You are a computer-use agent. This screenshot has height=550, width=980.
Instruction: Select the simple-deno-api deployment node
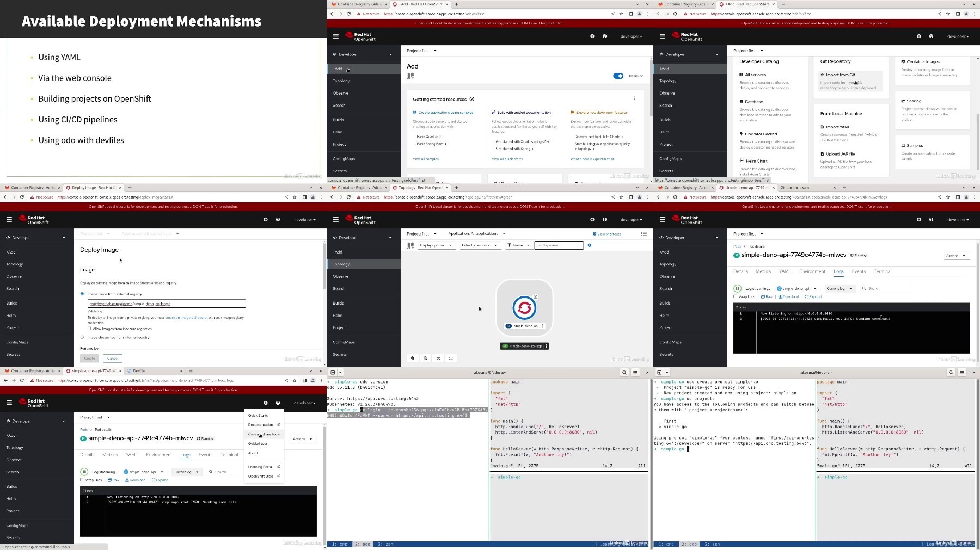click(x=524, y=308)
